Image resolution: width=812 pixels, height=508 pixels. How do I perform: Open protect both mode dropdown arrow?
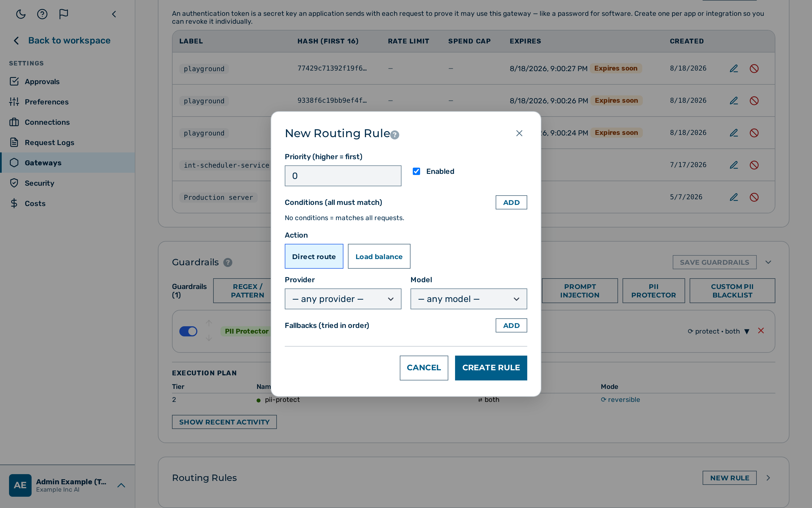(x=747, y=332)
